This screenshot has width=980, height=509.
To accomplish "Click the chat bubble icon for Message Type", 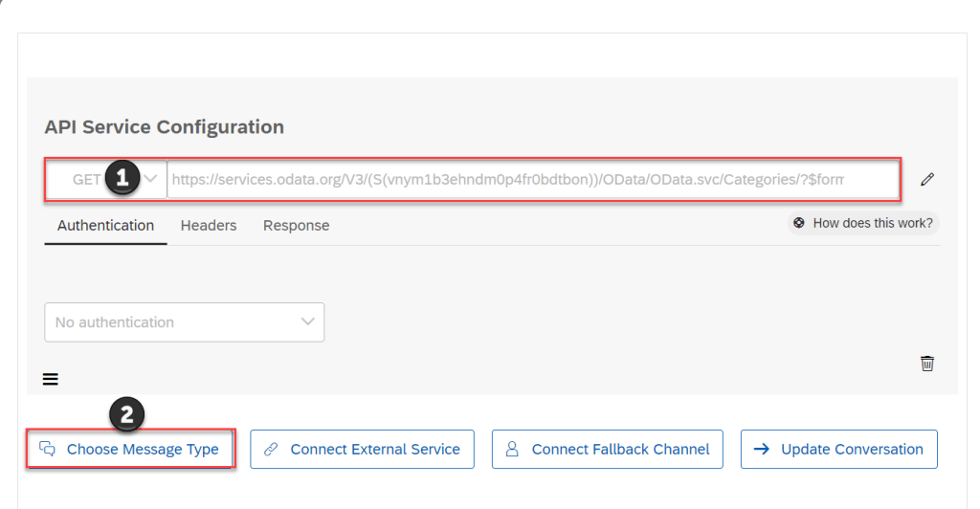I will 47,449.
